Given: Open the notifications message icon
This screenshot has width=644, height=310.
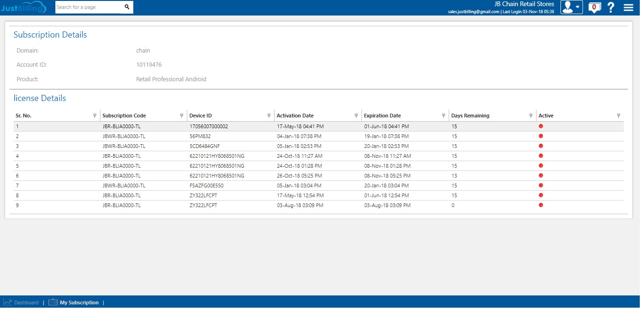Looking at the screenshot, I should tap(594, 8).
